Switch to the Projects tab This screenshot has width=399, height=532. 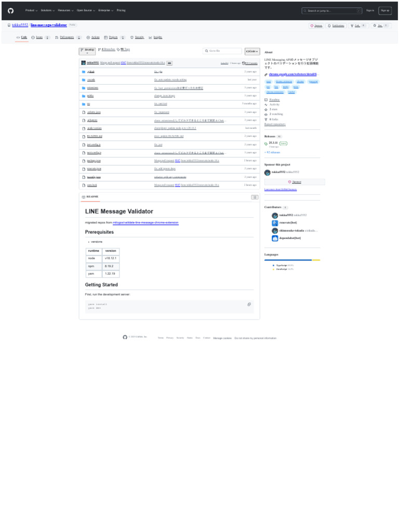click(114, 37)
